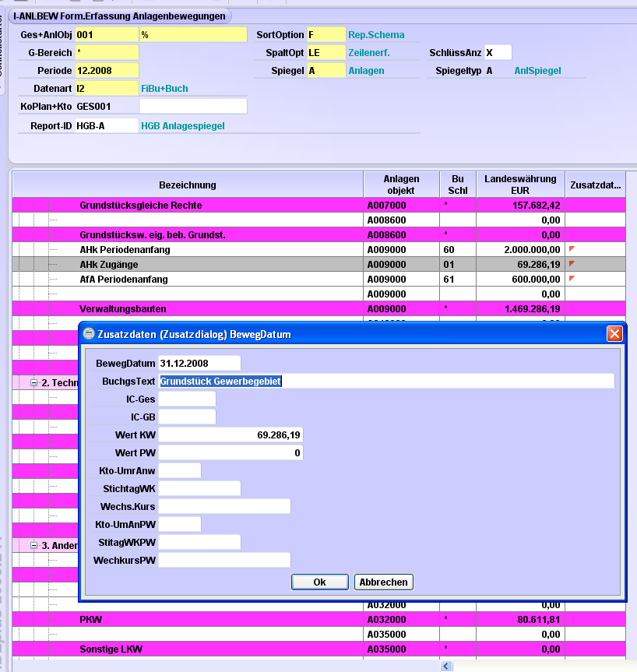Click the SpaltOpt field containing LE

(326, 53)
